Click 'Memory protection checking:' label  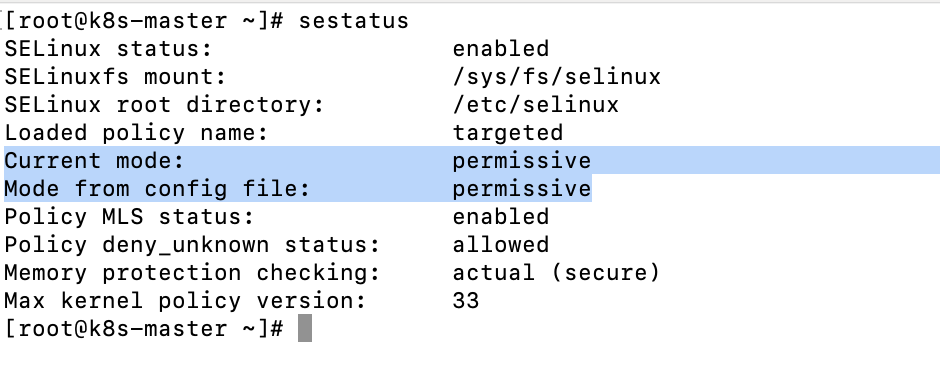coord(192,273)
